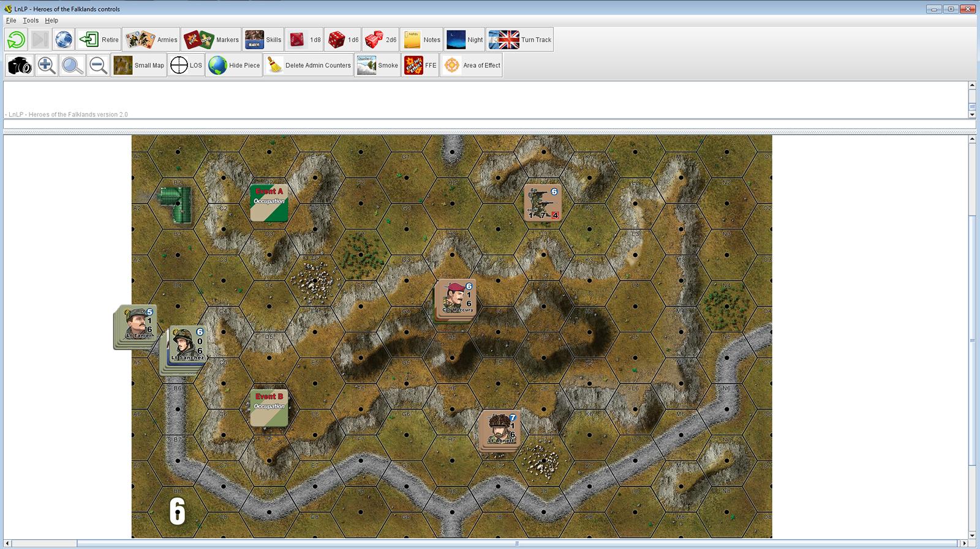This screenshot has height=549, width=980.
Task: Toggle the Small Map overview
Action: (x=139, y=65)
